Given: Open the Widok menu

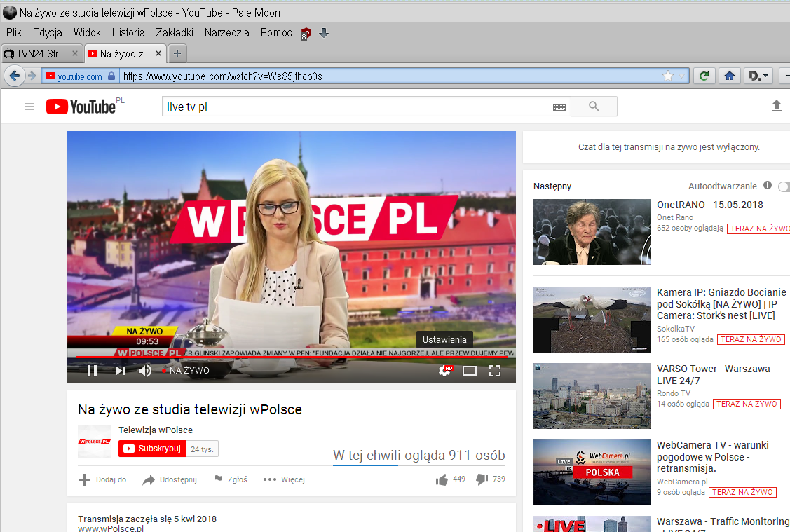Looking at the screenshot, I should 87,33.
